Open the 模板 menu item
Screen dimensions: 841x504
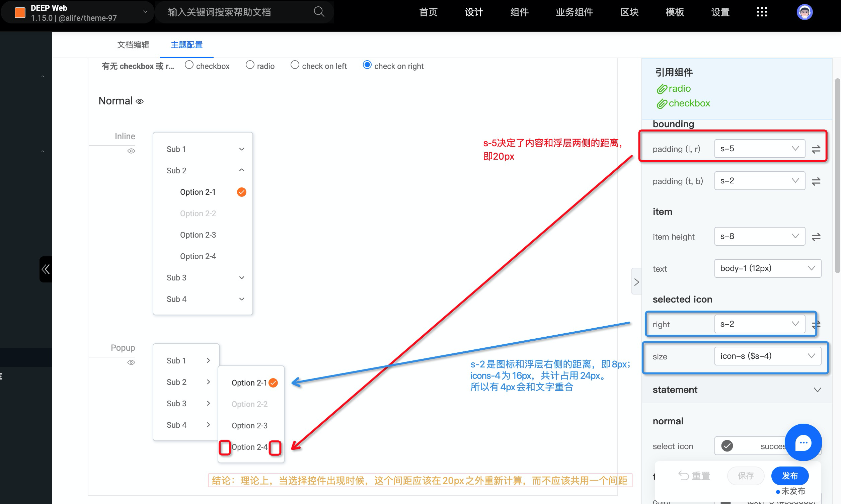click(675, 12)
